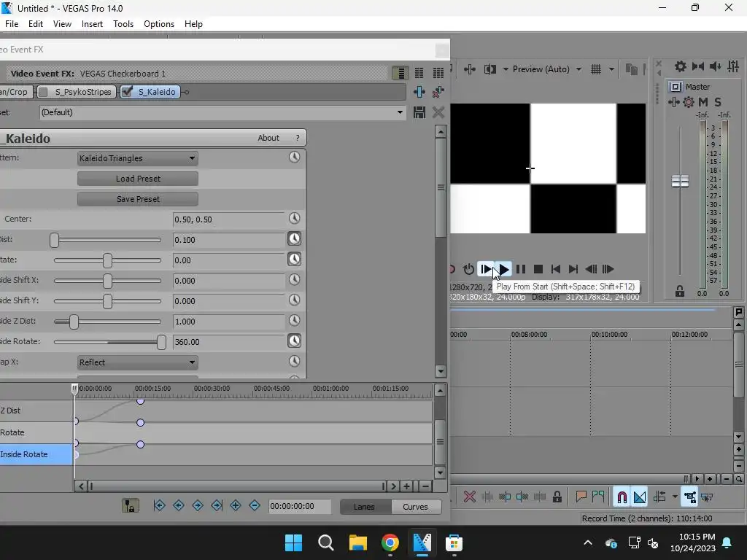Open the View menu
Image resolution: width=747 pixels, height=560 pixels.
pyautogui.click(x=63, y=24)
